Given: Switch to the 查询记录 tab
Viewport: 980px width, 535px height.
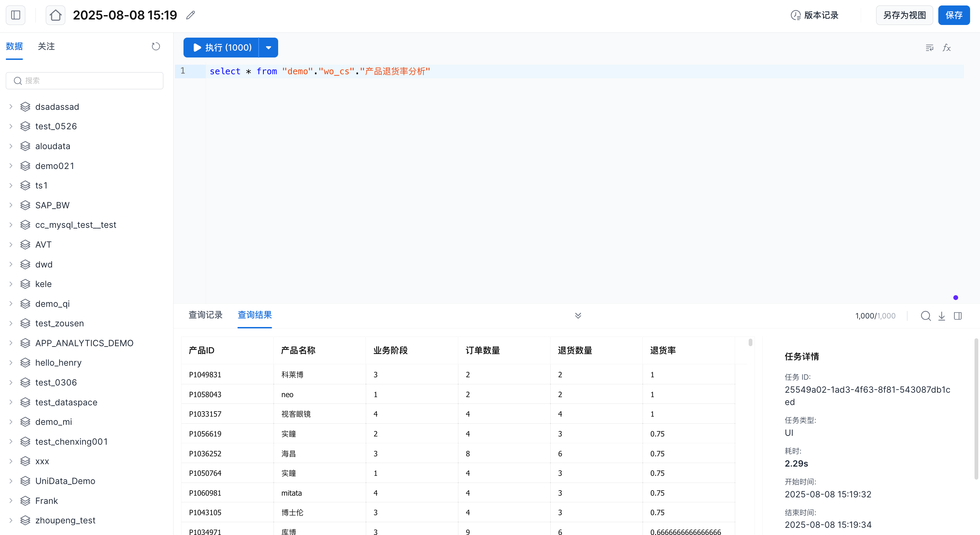Looking at the screenshot, I should (205, 315).
